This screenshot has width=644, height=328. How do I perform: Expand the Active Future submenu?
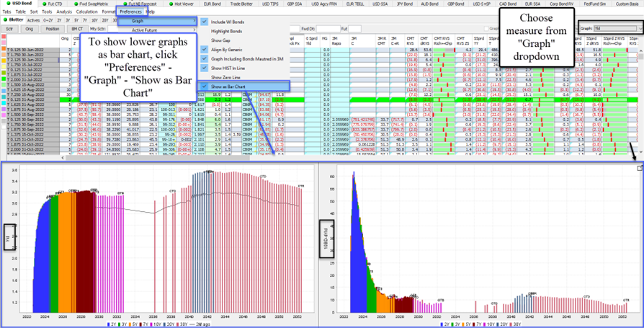tap(156, 30)
